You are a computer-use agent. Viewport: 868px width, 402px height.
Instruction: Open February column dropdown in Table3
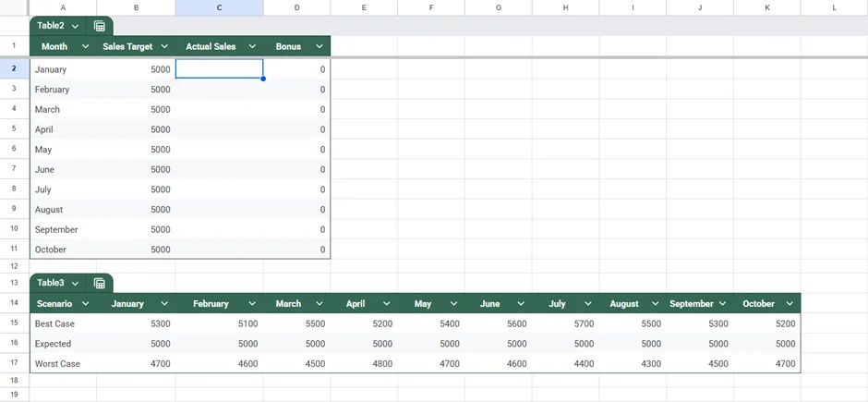(x=252, y=303)
